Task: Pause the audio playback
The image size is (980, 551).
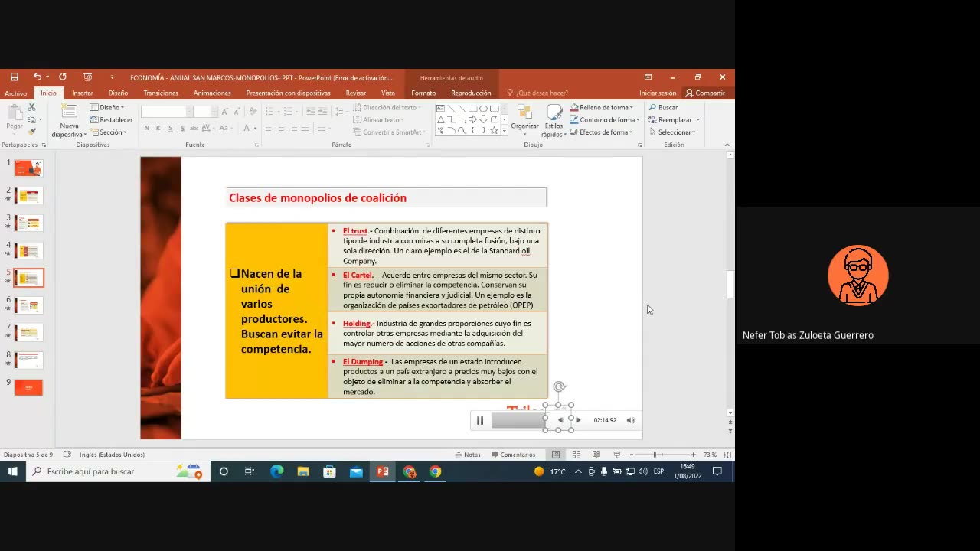Action: (480, 420)
